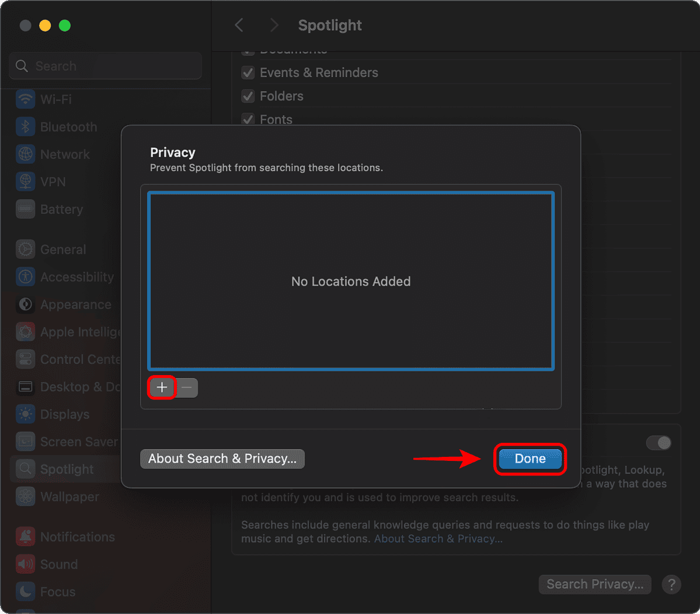This screenshot has height=614, width=700.
Task: Open Sound settings via the speaker icon
Action: point(25,564)
